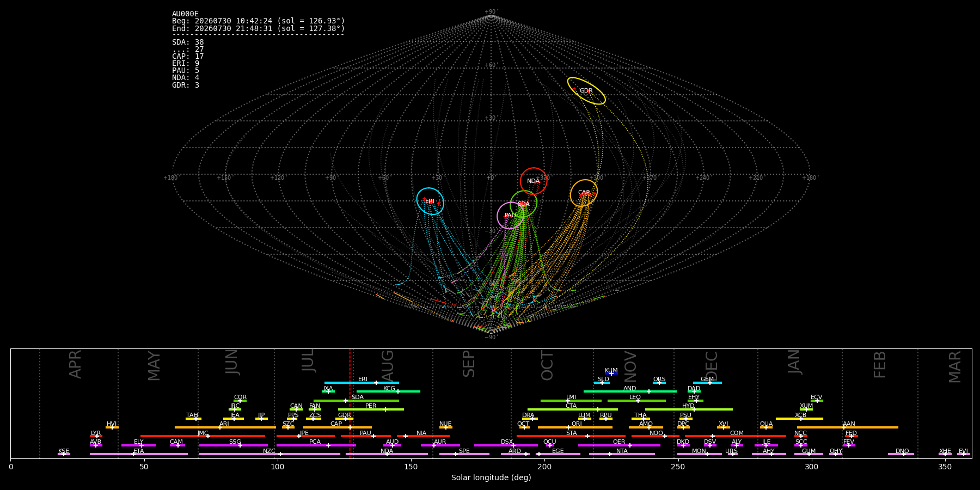This screenshot has width=980, height=490.
Task: Click the ORI shower orange bar
Action: (x=575, y=427)
